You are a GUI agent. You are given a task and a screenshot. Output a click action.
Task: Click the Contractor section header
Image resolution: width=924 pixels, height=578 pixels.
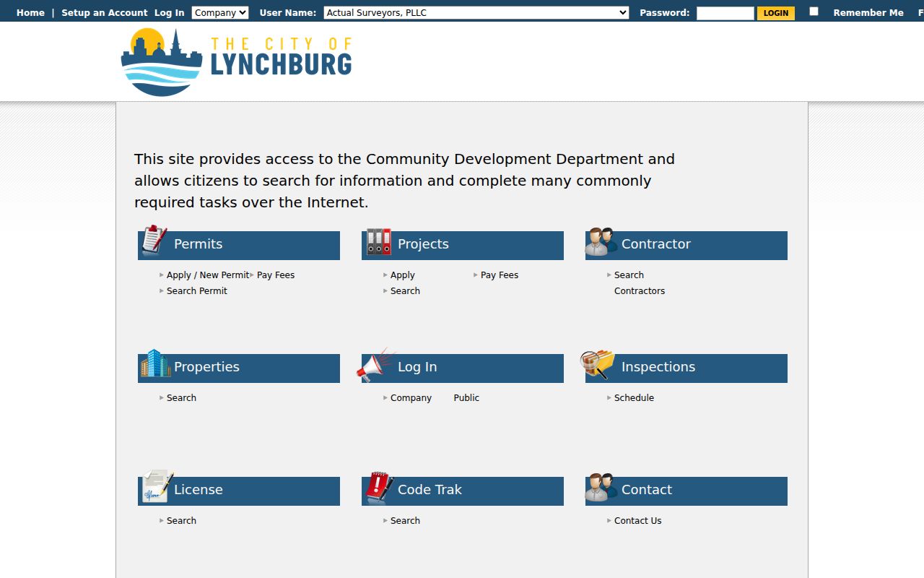pos(687,246)
